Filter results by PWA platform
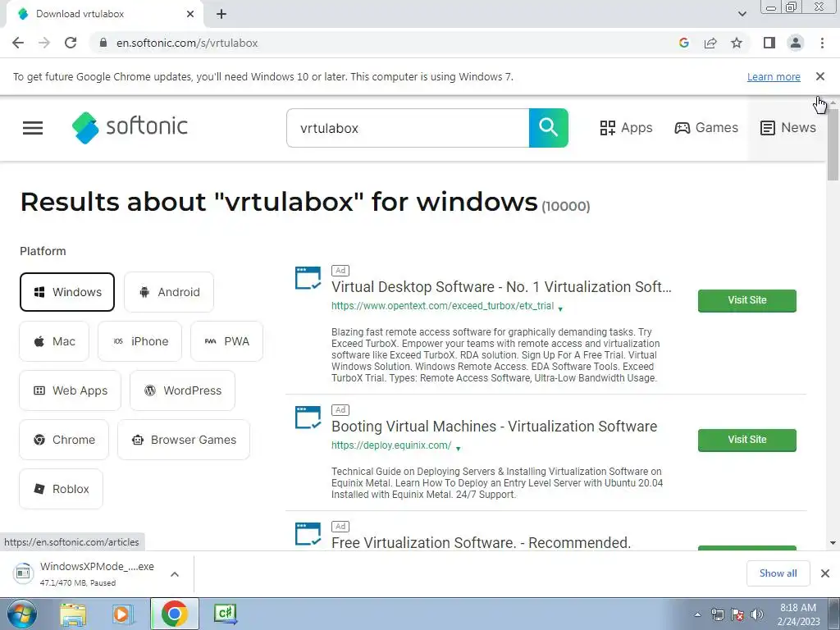 coord(226,341)
